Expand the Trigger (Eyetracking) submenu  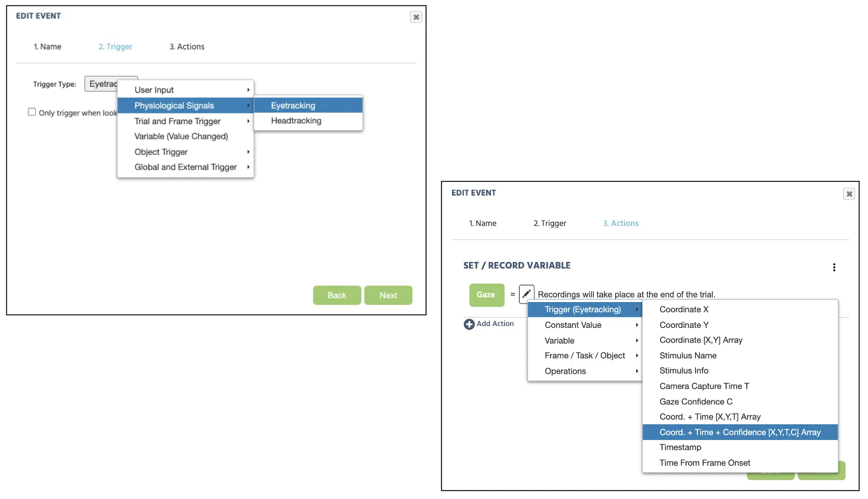585,309
